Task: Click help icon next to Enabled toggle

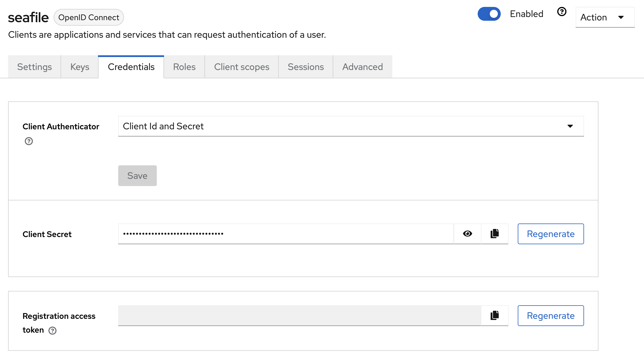Action: 562,12
